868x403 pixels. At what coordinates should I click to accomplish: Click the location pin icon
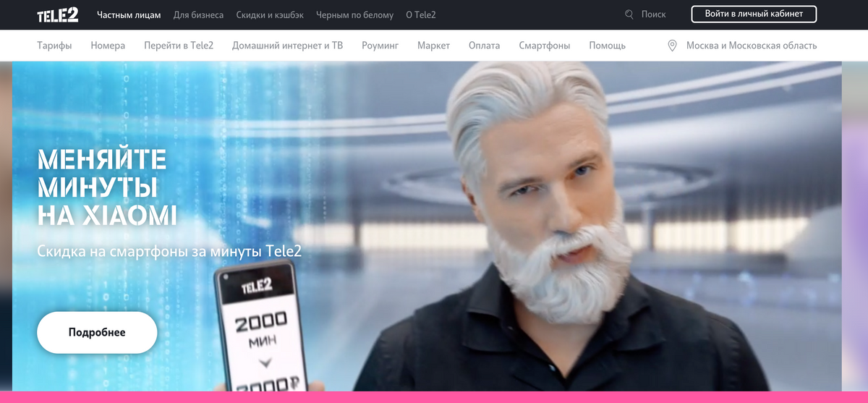(x=672, y=46)
